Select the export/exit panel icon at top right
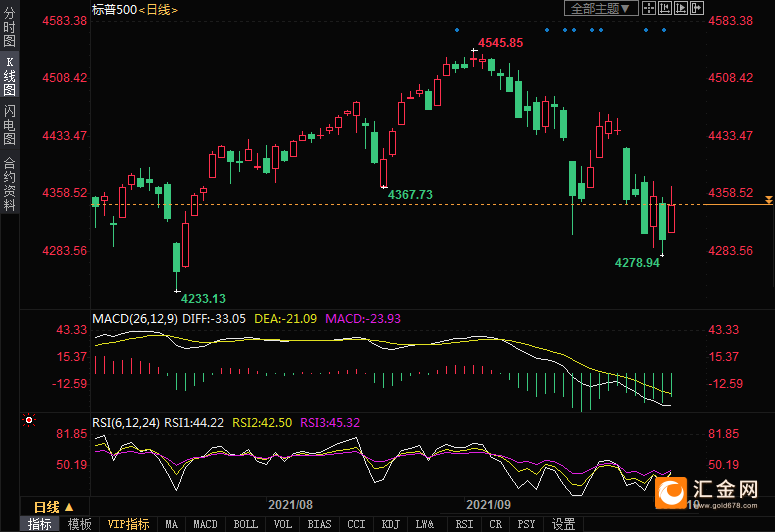 point(696,8)
